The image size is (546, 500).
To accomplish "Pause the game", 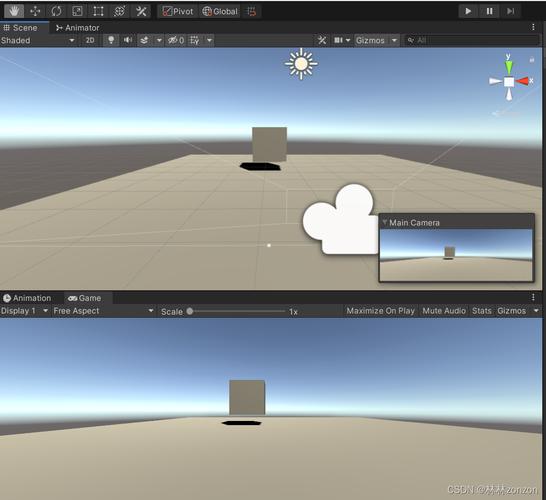I will [x=489, y=11].
